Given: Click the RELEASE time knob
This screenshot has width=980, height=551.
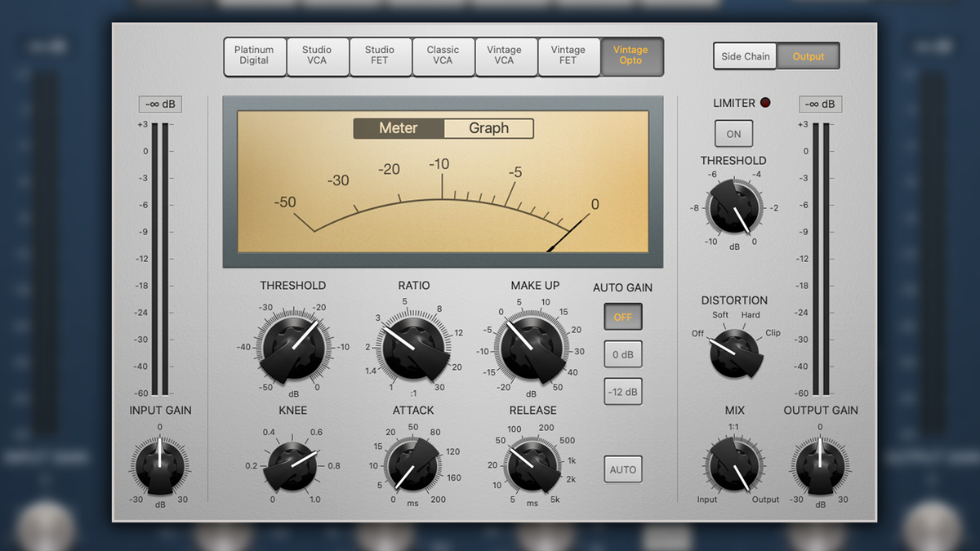Looking at the screenshot, I should pyautogui.click(x=532, y=467).
